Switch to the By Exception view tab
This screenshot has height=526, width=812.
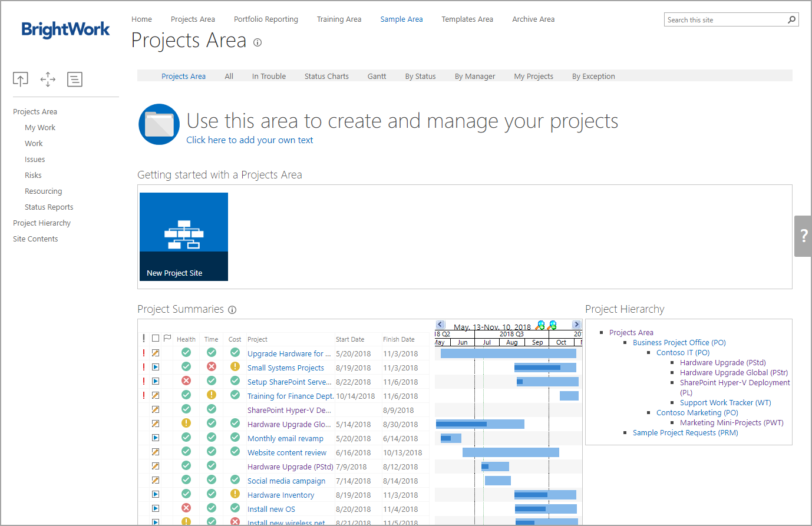(593, 76)
